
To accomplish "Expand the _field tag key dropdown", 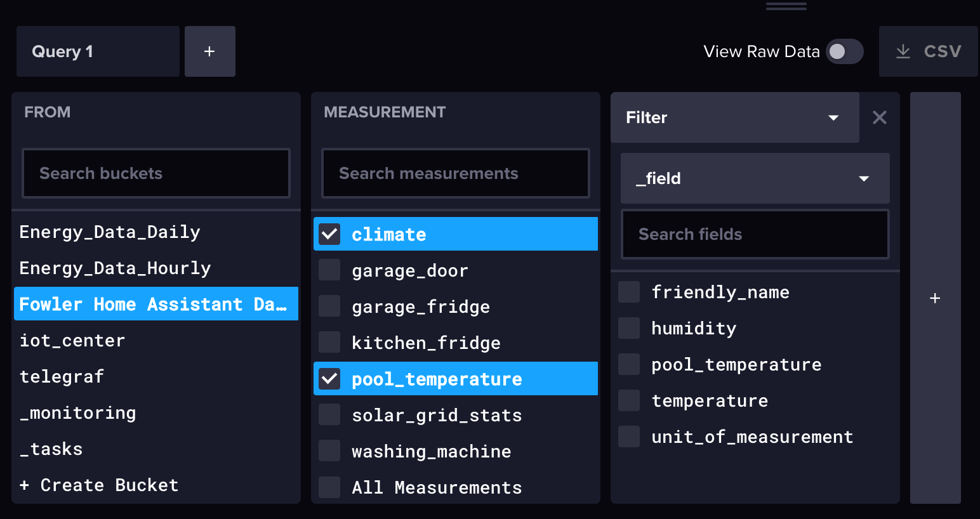I will (x=755, y=178).
